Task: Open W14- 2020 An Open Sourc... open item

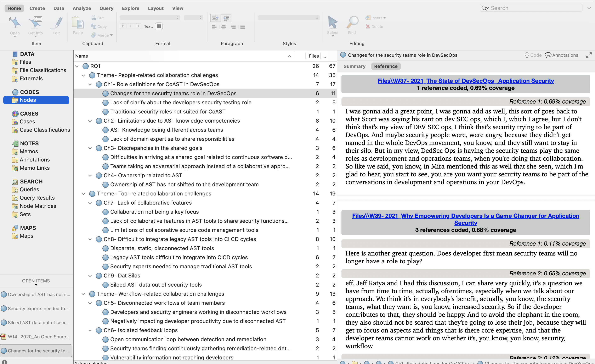Action: tap(36, 336)
